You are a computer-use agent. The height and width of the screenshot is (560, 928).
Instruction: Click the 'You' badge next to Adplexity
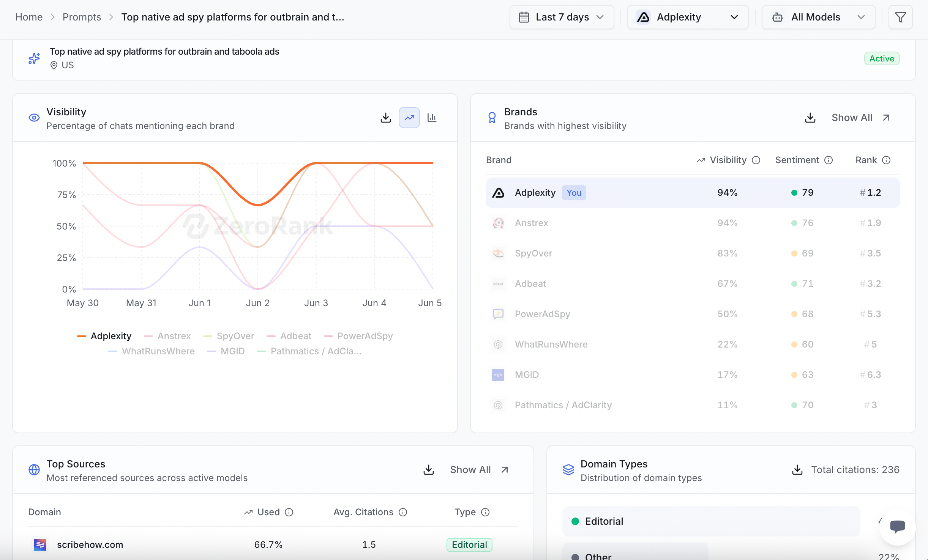click(x=574, y=193)
